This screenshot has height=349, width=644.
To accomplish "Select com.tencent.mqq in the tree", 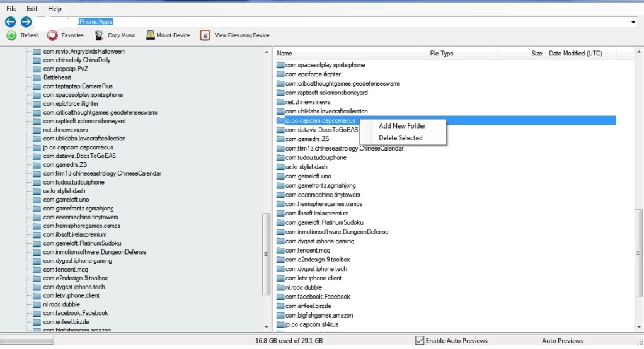I will point(66,270).
